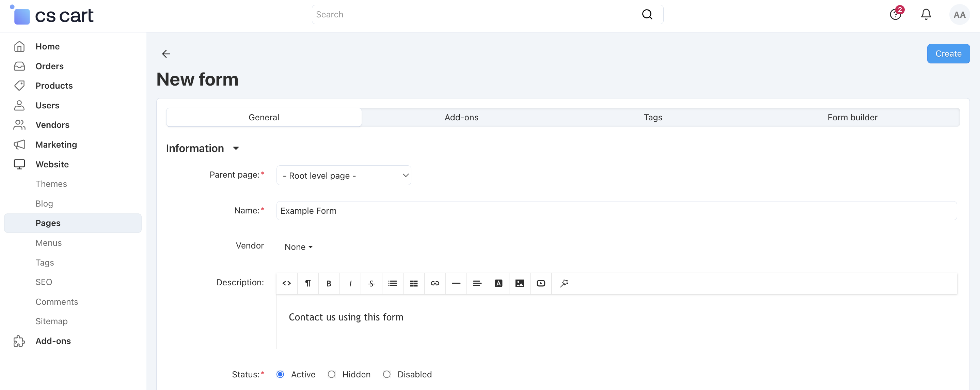Open the Parent page dropdown
Screen dimensions: 980x390
click(344, 175)
